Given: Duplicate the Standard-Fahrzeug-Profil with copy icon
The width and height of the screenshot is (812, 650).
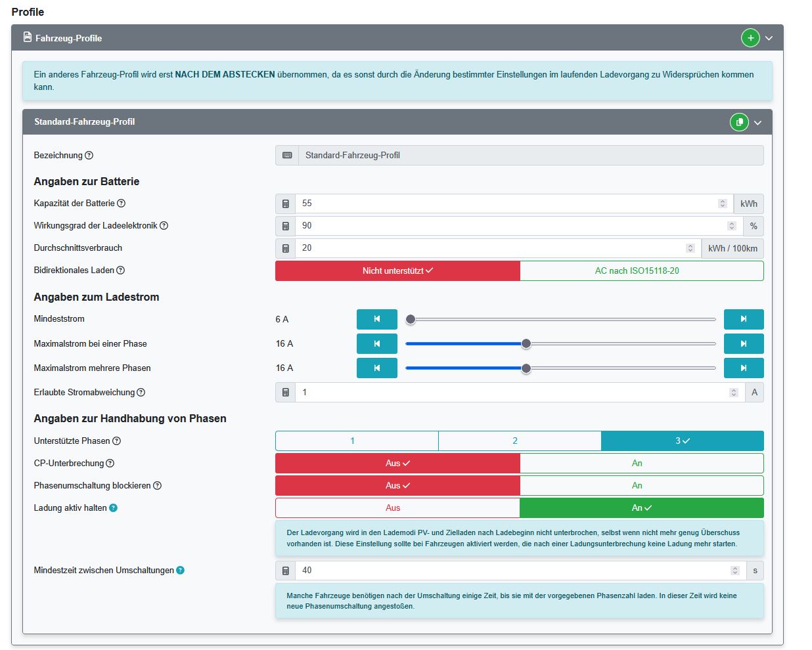Looking at the screenshot, I should 739,122.
